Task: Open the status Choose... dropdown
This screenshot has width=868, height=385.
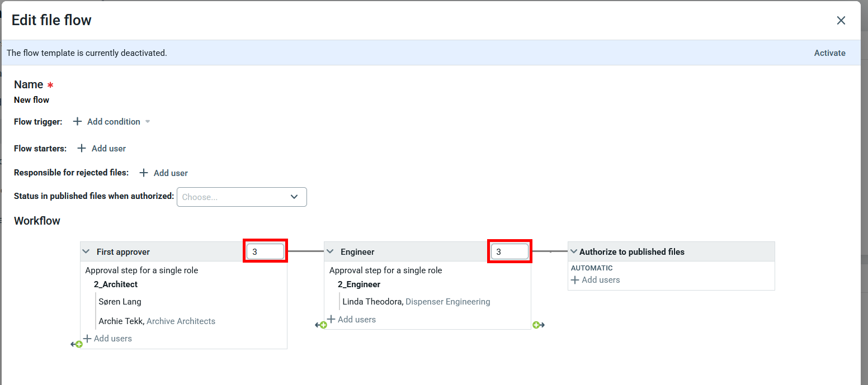Action: (x=242, y=197)
